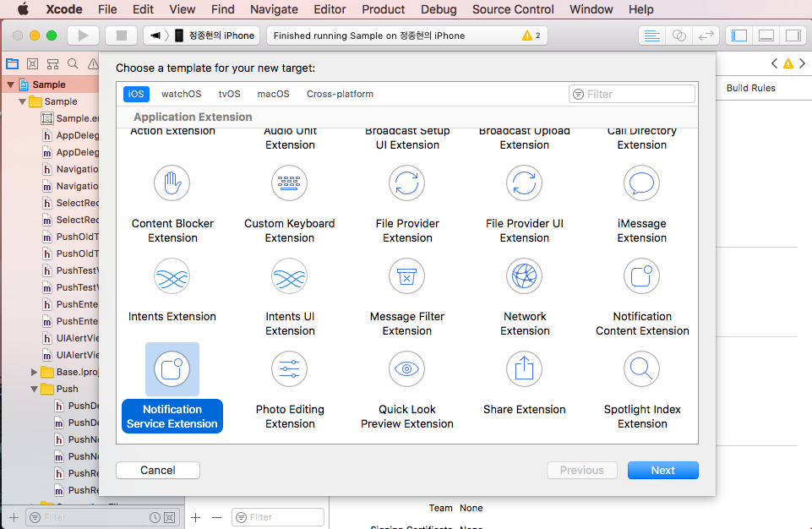Add a target with the plus button
The width and height of the screenshot is (812, 529).
coord(196,517)
